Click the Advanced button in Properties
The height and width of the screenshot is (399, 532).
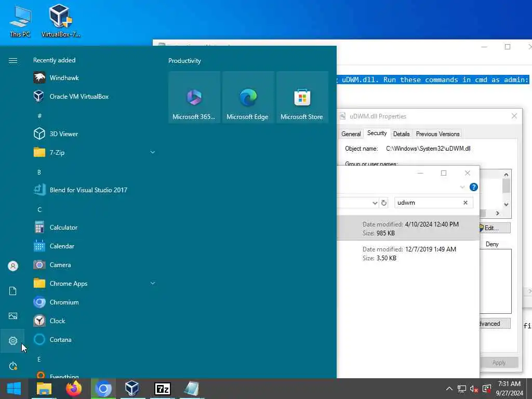click(x=495, y=324)
